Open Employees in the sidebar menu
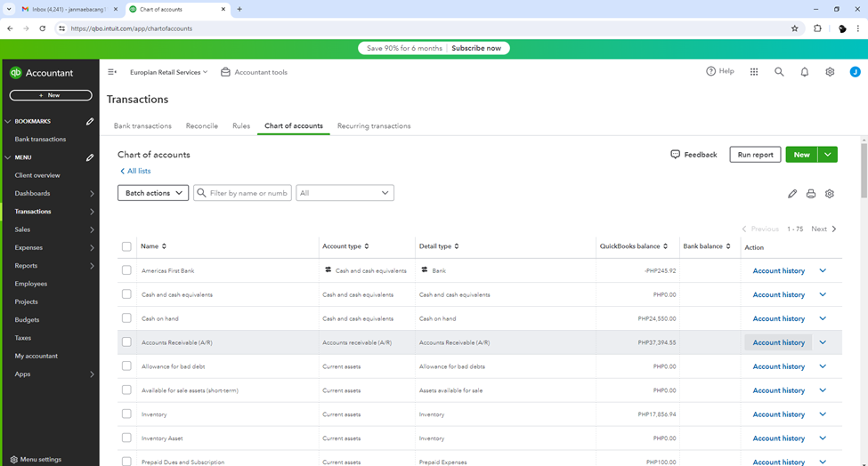 point(31,284)
